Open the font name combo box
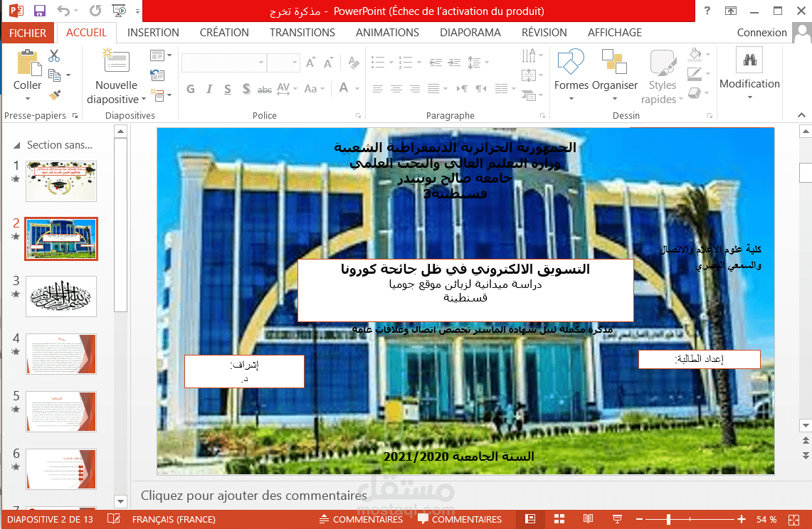812x529 pixels. click(x=223, y=63)
